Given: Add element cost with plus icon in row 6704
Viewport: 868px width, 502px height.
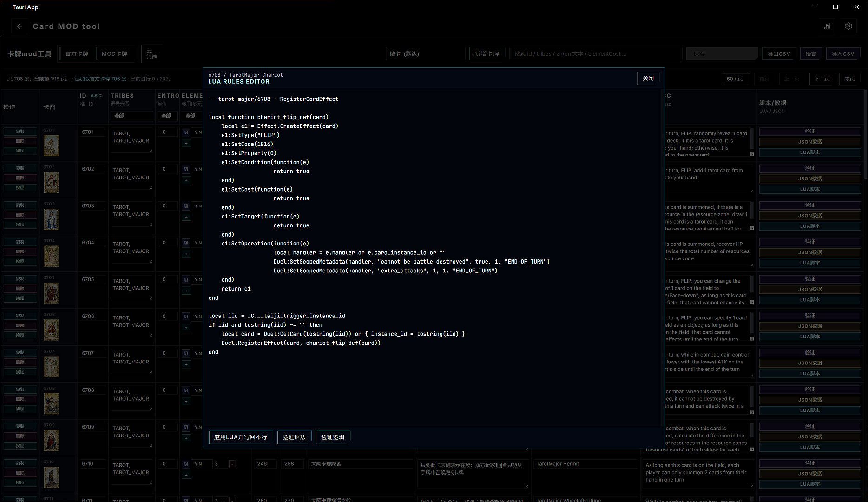Looking at the screenshot, I should pyautogui.click(x=186, y=254).
